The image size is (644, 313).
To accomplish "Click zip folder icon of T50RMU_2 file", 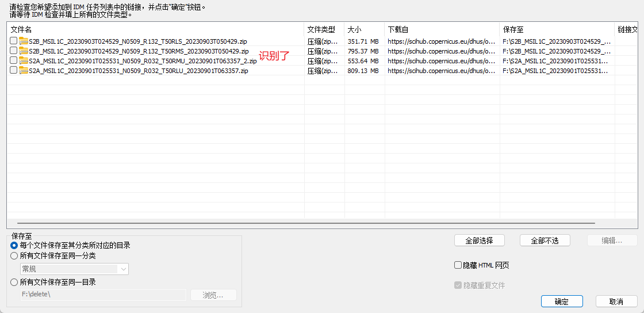I will 24,61.
